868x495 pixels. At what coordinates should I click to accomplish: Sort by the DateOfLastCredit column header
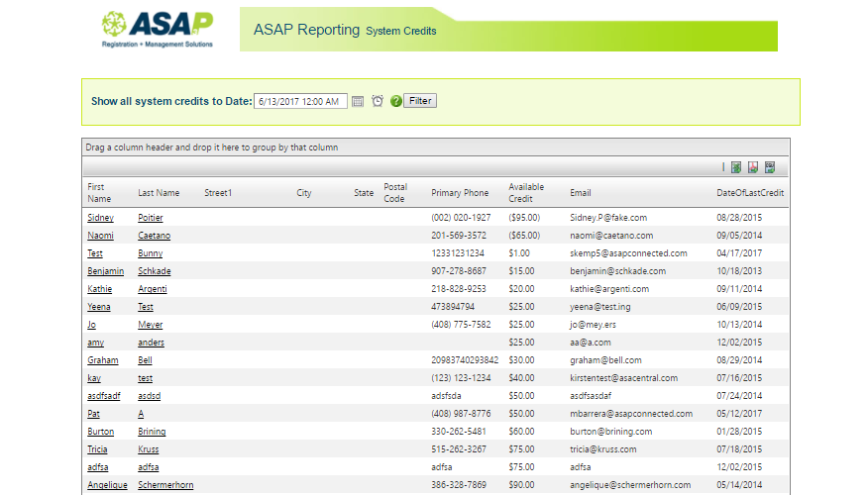click(x=750, y=193)
